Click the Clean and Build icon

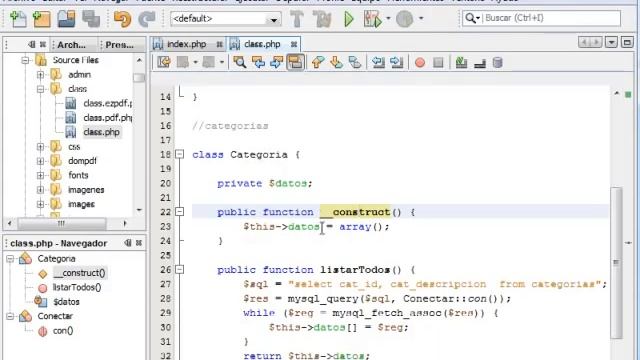[322, 19]
